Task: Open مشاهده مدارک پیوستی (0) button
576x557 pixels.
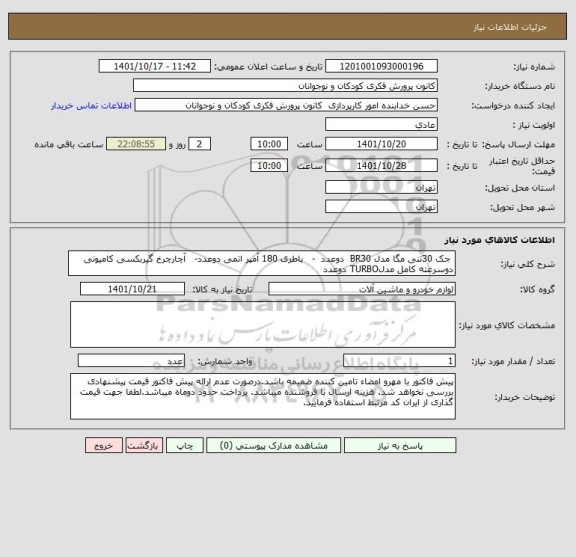Action: (x=273, y=445)
